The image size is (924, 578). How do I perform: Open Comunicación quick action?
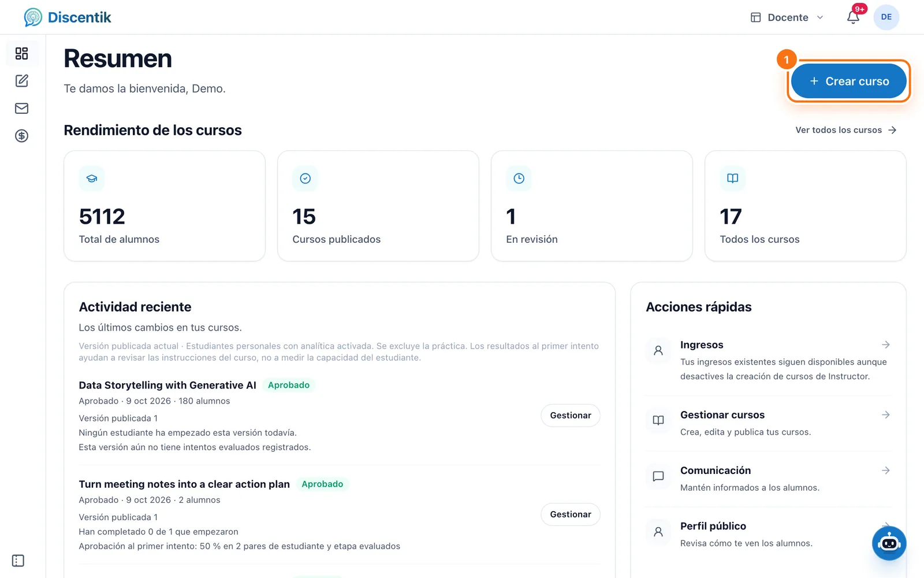(x=768, y=479)
